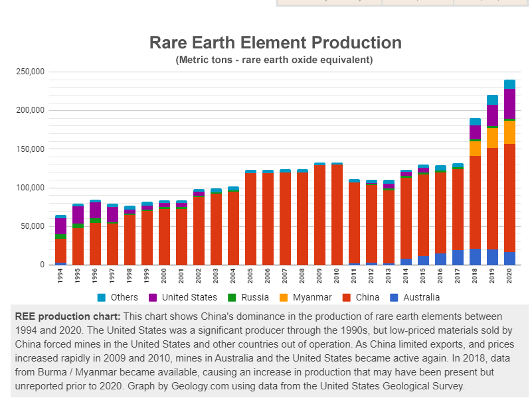Click the 1994 year label on the x-axis
This screenshot has height=402, width=532.
point(61,276)
